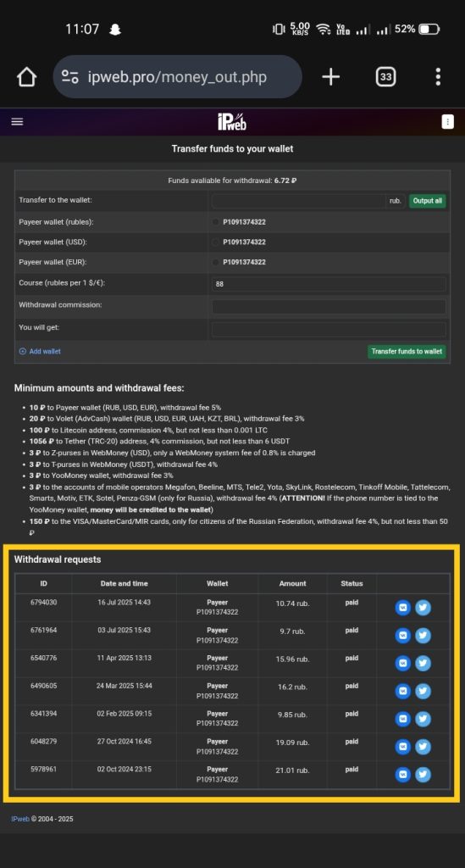Click the date 02 Oct 2024 23:15

[x=124, y=769]
